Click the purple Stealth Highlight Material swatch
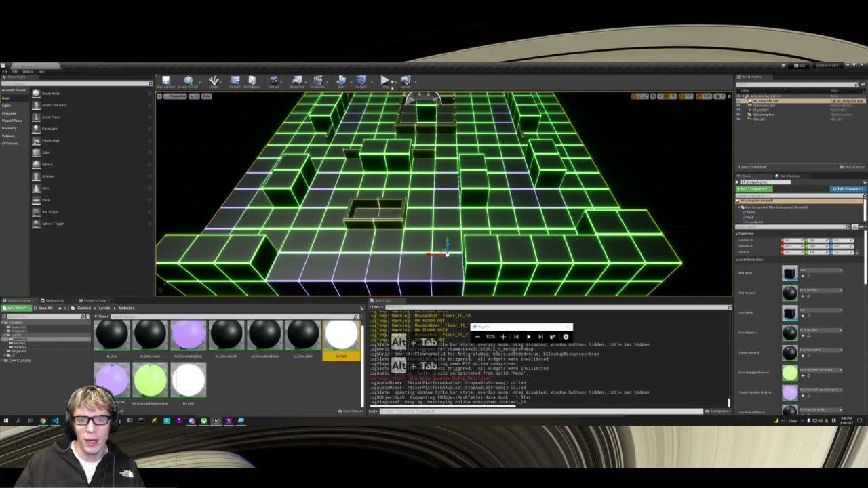868x488 pixels. click(790, 392)
